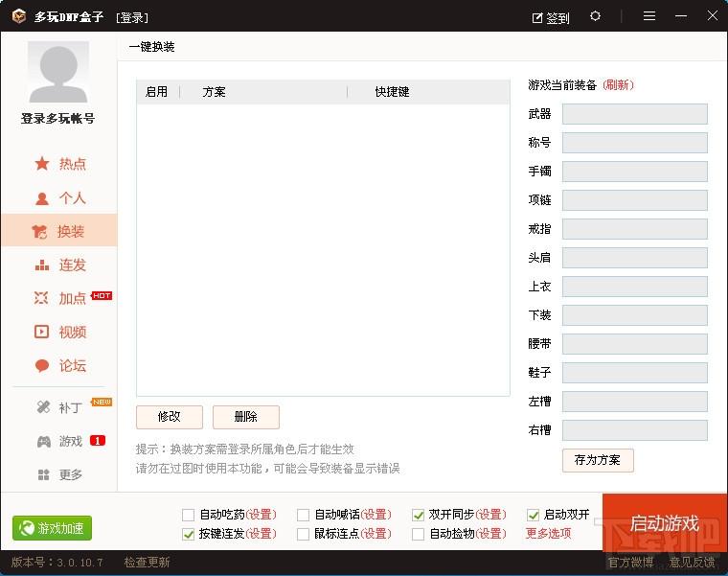The height and width of the screenshot is (576, 728).
Task: Click the shirt icon beside 换装
Action: pyautogui.click(x=40, y=231)
